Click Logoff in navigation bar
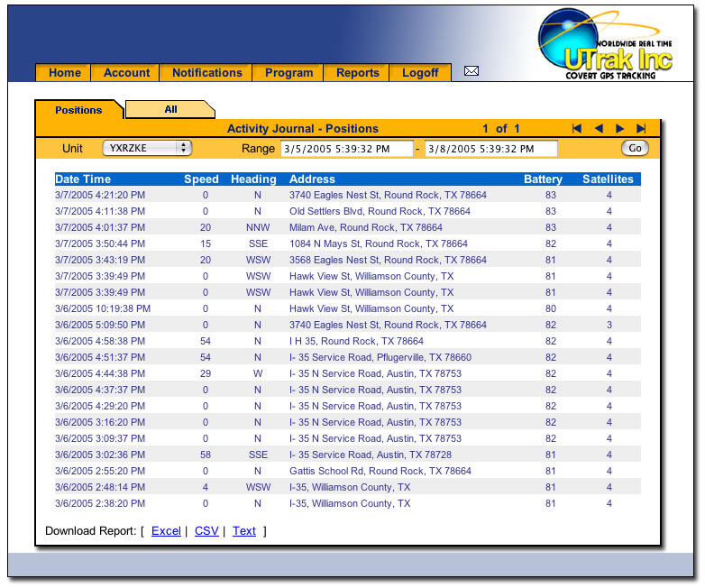This screenshot has width=705, height=588. pos(420,73)
